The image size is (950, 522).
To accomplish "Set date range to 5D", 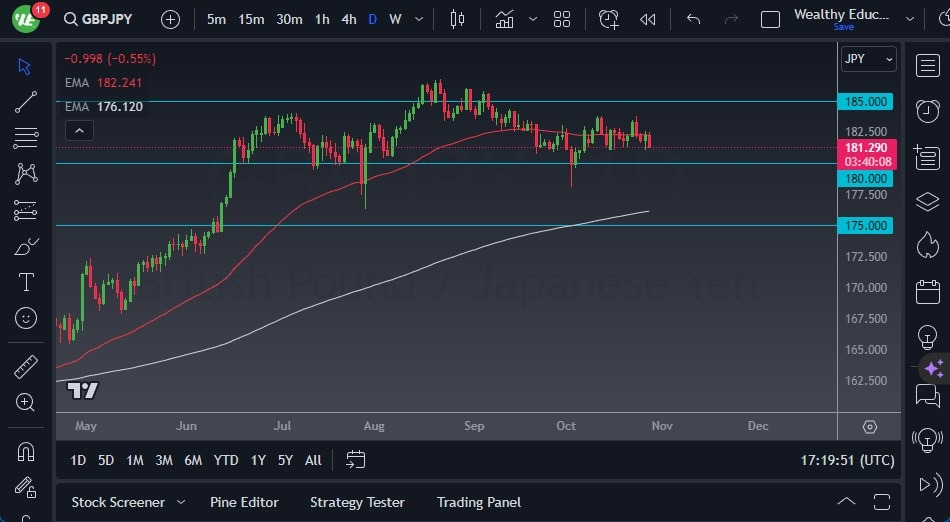I will pyautogui.click(x=106, y=460).
